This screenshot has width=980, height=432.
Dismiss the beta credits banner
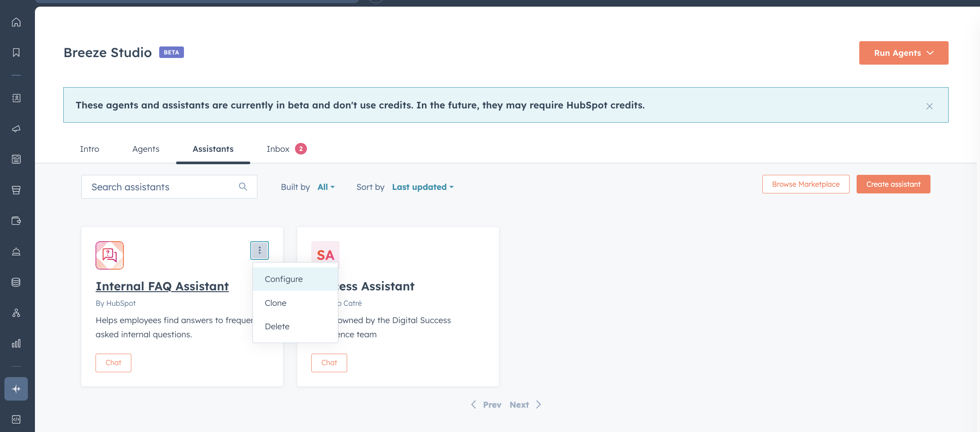point(930,106)
